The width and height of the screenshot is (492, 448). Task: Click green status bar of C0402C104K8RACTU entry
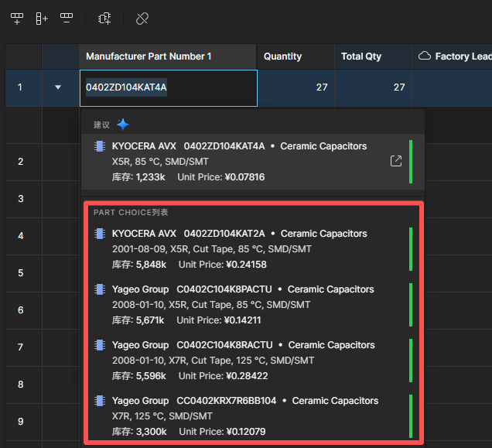click(x=411, y=361)
